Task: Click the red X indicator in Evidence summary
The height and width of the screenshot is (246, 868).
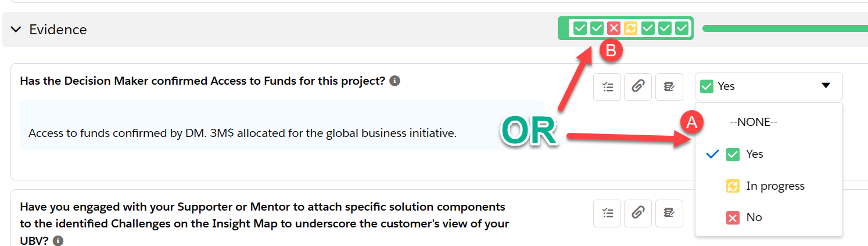Action: (614, 28)
